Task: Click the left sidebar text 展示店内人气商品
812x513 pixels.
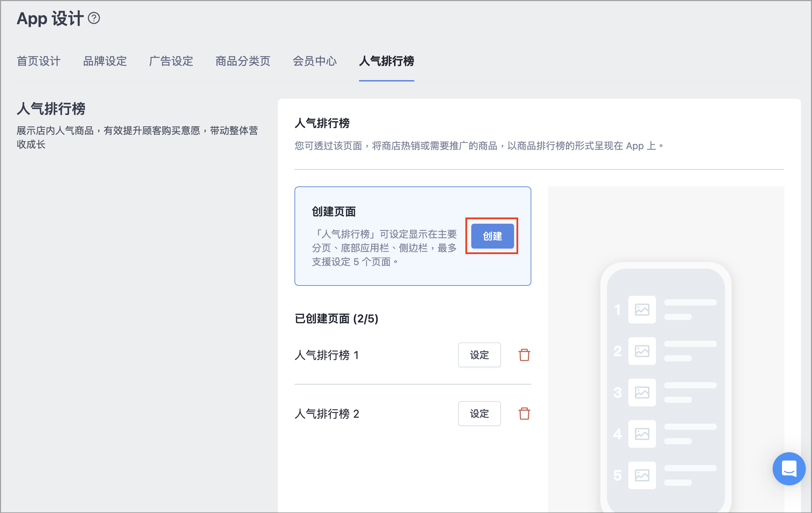Action: [137, 137]
